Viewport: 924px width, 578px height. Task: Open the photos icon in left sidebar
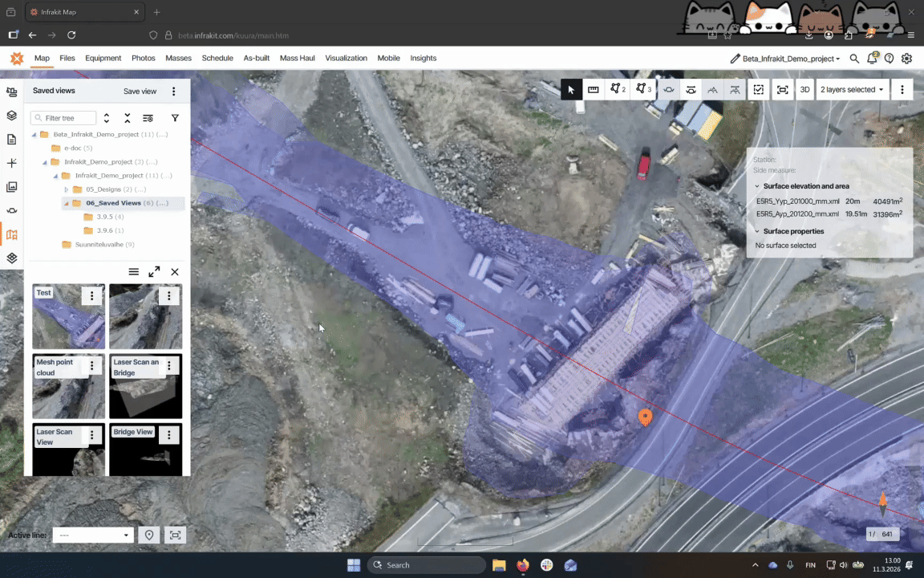pos(11,187)
